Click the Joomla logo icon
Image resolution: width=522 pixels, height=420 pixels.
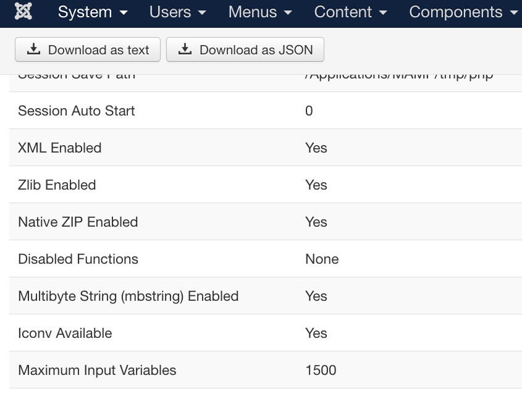coord(23,11)
